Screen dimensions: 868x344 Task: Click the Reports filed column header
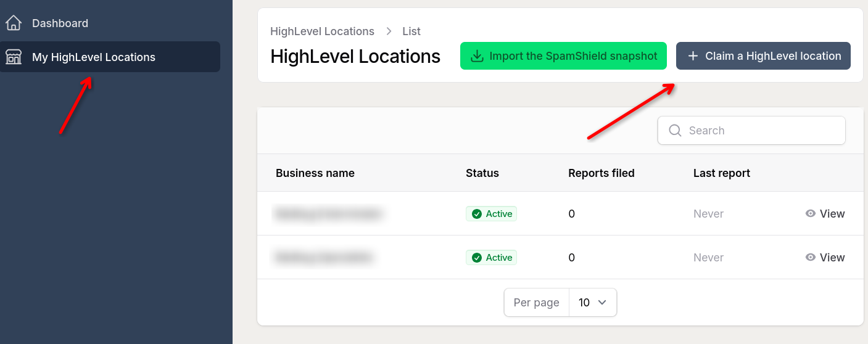[x=601, y=173]
